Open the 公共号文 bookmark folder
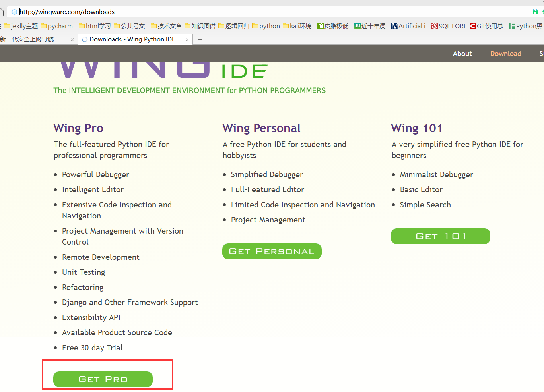This screenshot has height=392, width=544. 129,26
